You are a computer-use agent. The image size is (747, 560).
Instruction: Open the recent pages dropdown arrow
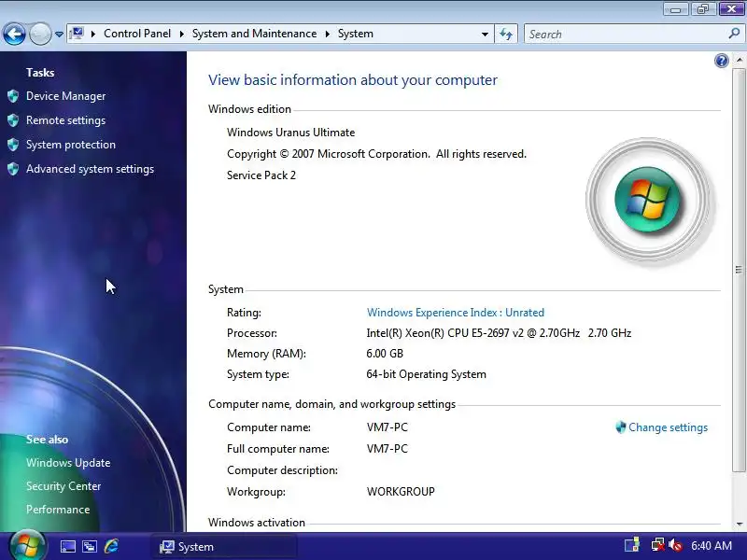pyautogui.click(x=59, y=35)
